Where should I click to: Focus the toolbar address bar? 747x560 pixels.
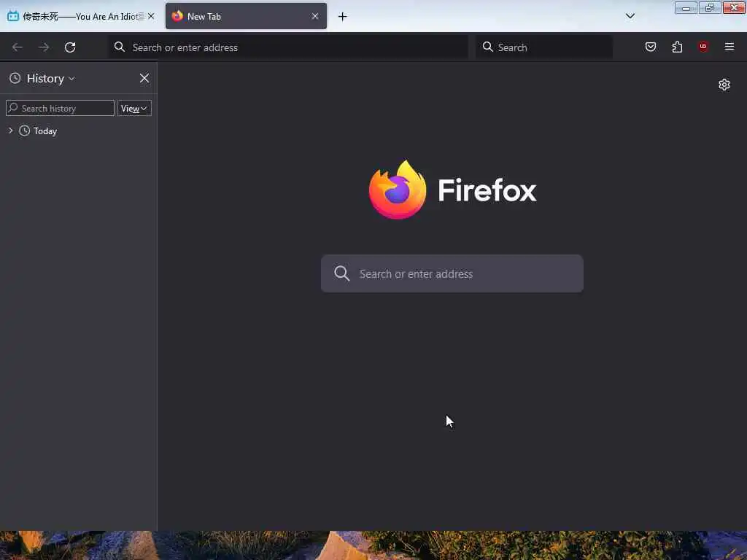tap(288, 47)
